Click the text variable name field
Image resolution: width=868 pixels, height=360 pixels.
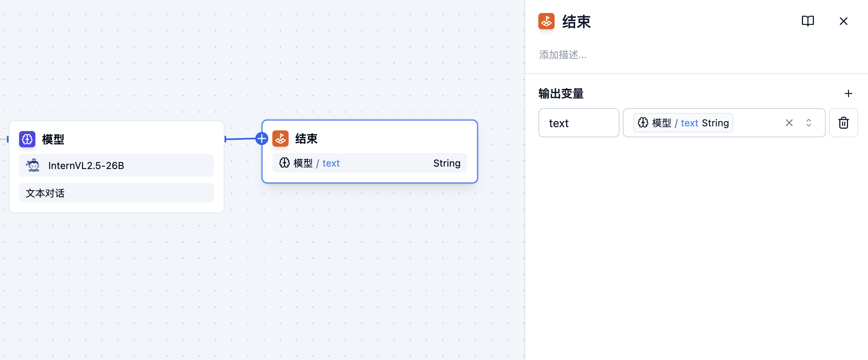[579, 123]
